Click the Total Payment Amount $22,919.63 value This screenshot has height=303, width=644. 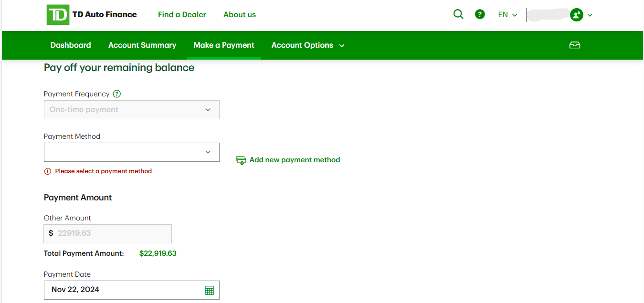[x=158, y=253]
